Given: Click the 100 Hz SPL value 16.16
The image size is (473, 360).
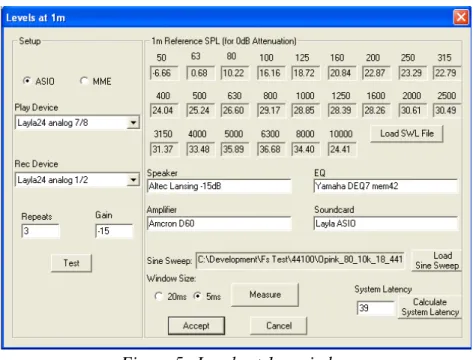Looking at the screenshot, I should tap(271, 73).
